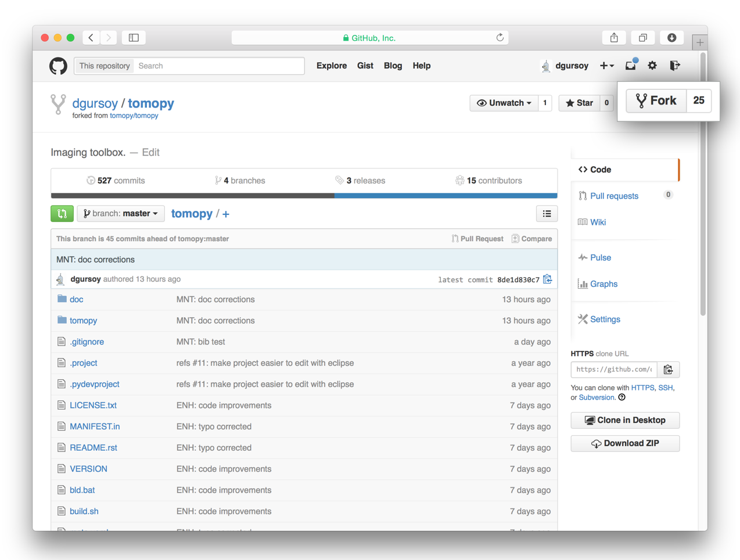This screenshot has height=560, width=740.
Task: Click the green compare and review button
Action: click(62, 214)
